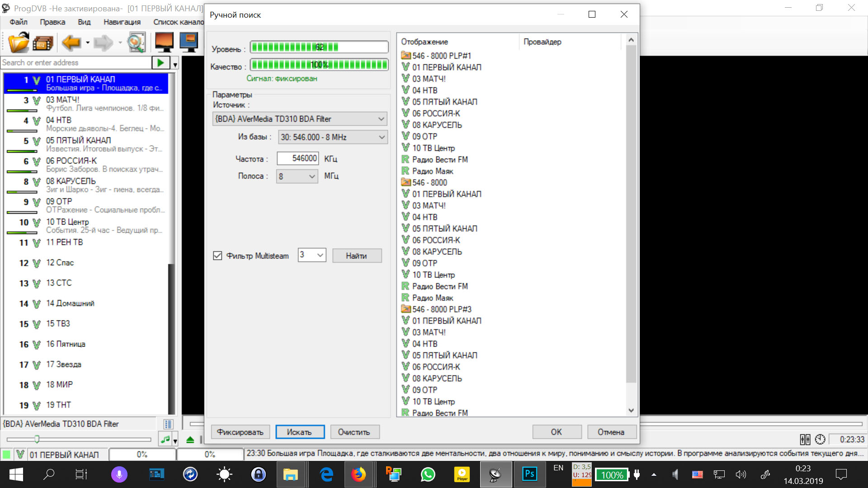Click the Частота frequency input field
This screenshot has height=488, width=868.
[297, 158]
